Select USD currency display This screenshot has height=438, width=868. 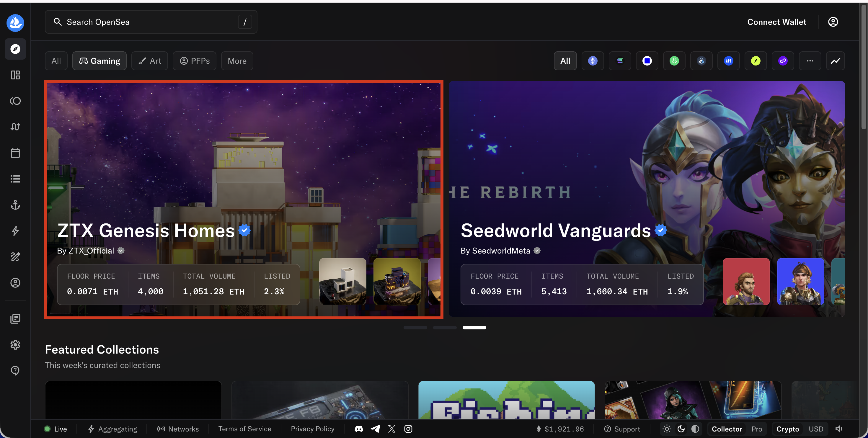click(x=816, y=429)
